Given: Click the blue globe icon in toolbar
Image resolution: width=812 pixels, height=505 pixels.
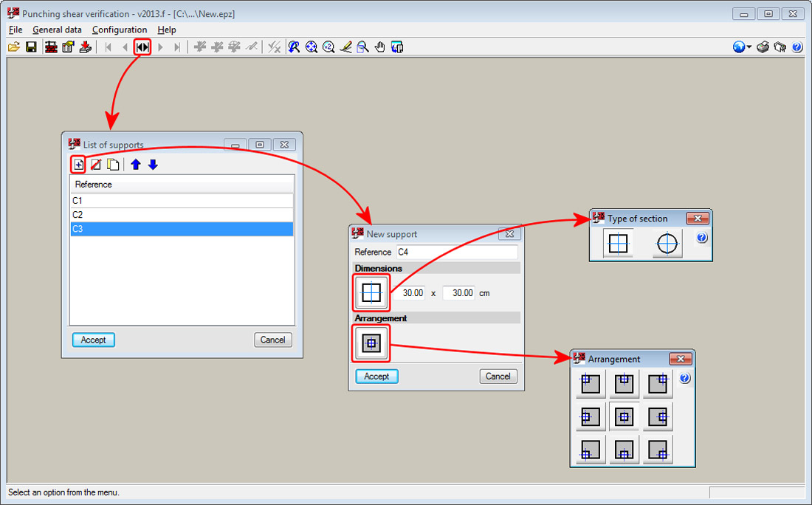Looking at the screenshot, I should 739,47.
